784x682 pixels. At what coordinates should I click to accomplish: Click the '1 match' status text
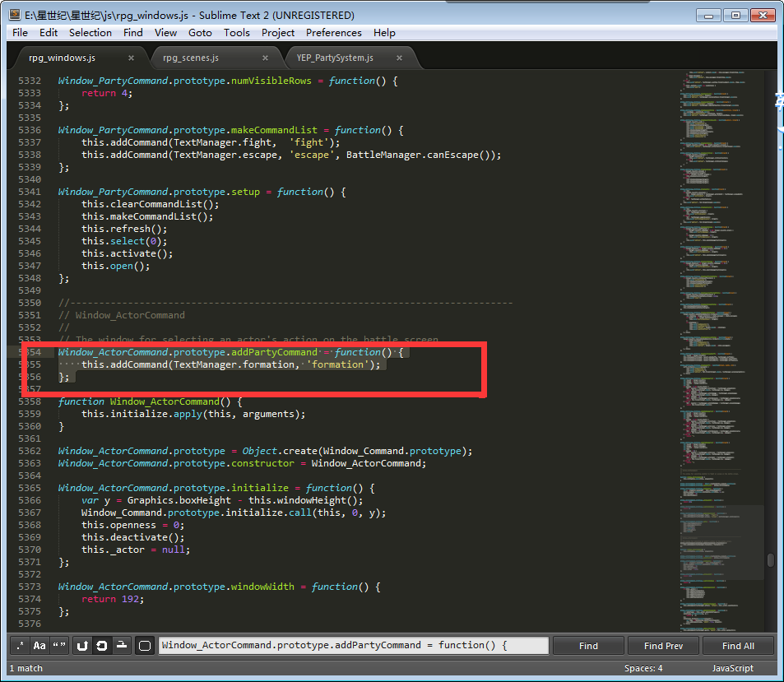(x=26, y=668)
